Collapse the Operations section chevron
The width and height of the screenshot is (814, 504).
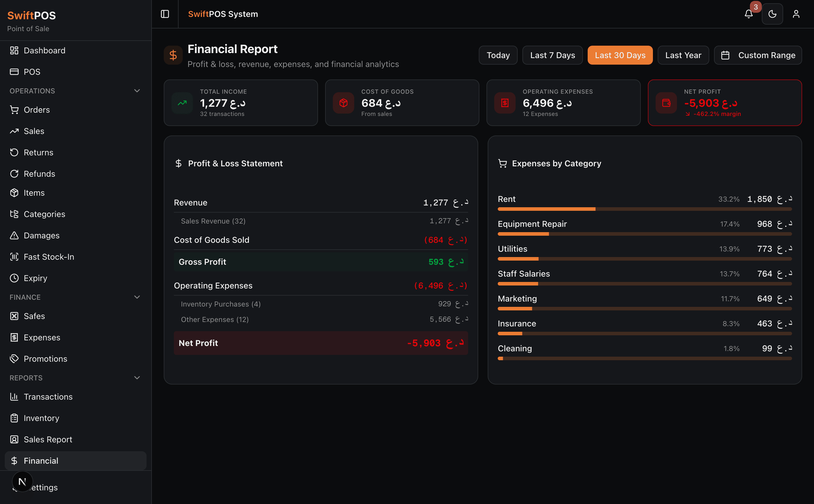coord(137,91)
